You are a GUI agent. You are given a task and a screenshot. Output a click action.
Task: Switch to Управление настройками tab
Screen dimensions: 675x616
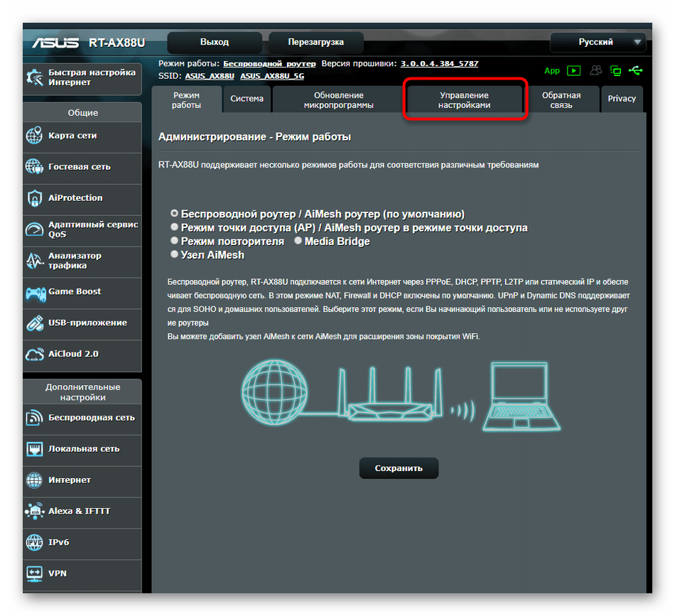point(464,100)
